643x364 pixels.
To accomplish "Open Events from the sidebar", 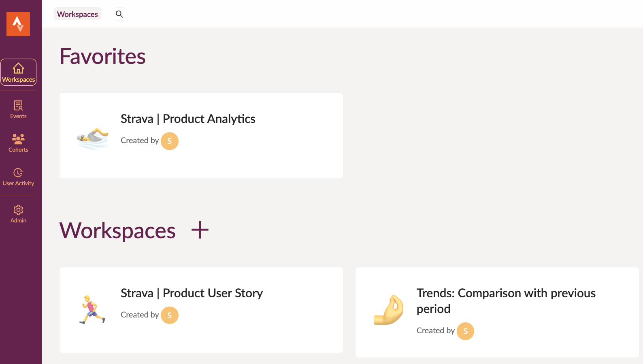I will tap(18, 110).
